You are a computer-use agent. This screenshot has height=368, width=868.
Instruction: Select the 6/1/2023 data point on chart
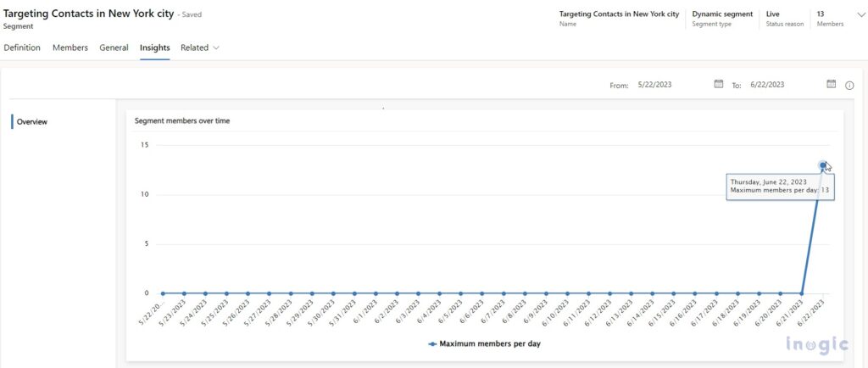(376, 293)
